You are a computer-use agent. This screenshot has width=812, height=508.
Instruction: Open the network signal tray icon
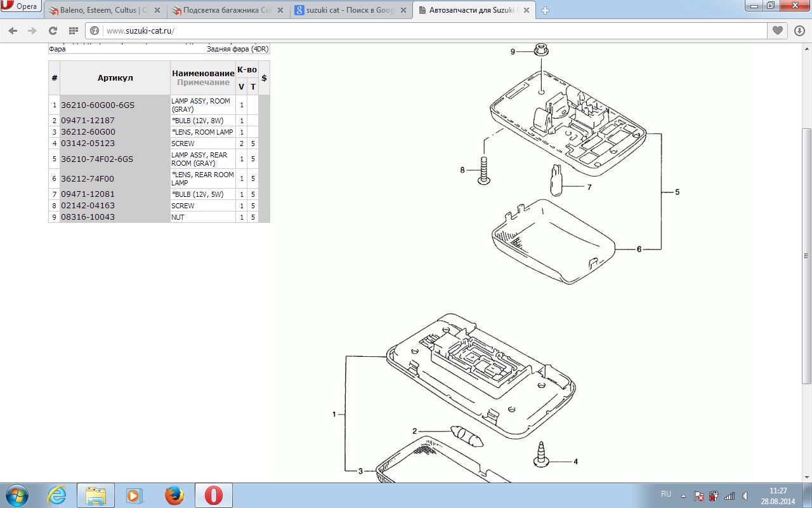point(730,495)
